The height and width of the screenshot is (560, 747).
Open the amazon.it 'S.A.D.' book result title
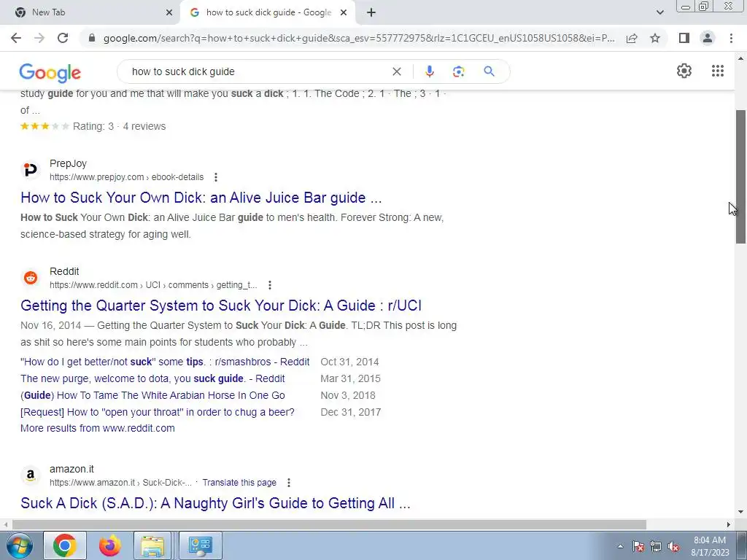(x=215, y=503)
